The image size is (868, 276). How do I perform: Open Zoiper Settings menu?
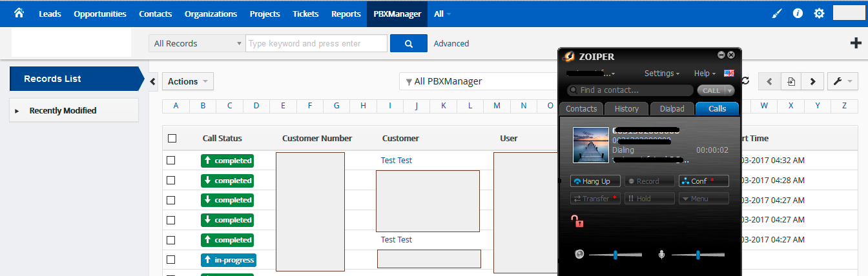click(661, 74)
